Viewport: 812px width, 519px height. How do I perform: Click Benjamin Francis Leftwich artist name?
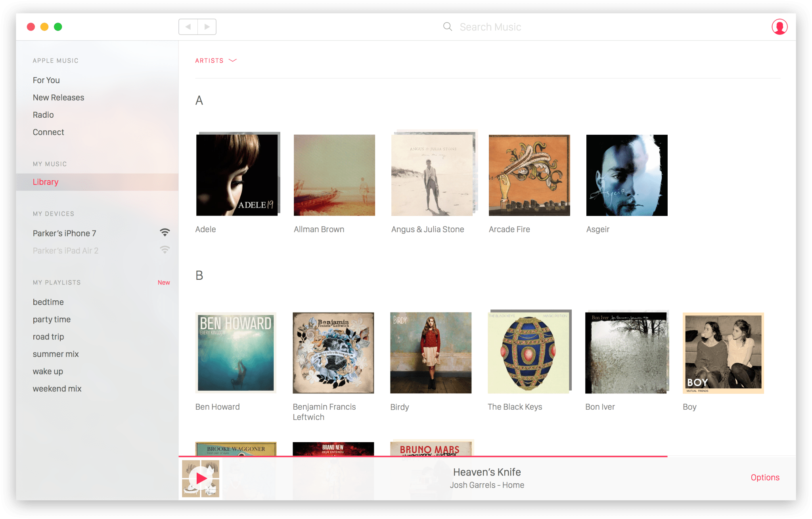[x=324, y=412]
